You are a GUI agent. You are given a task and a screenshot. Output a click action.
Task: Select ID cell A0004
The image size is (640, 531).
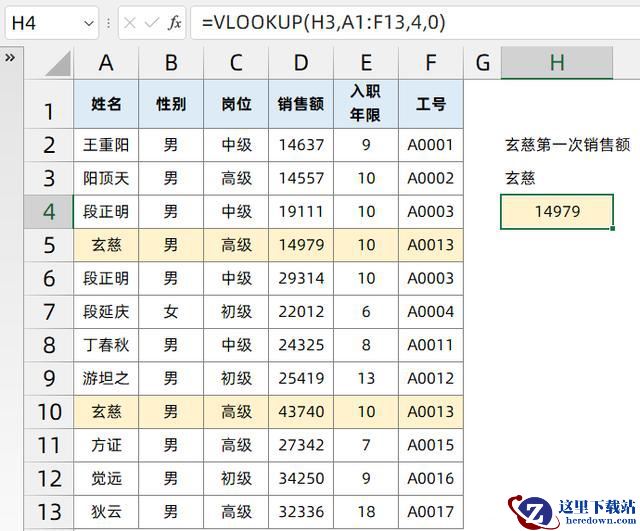pos(431,312)
